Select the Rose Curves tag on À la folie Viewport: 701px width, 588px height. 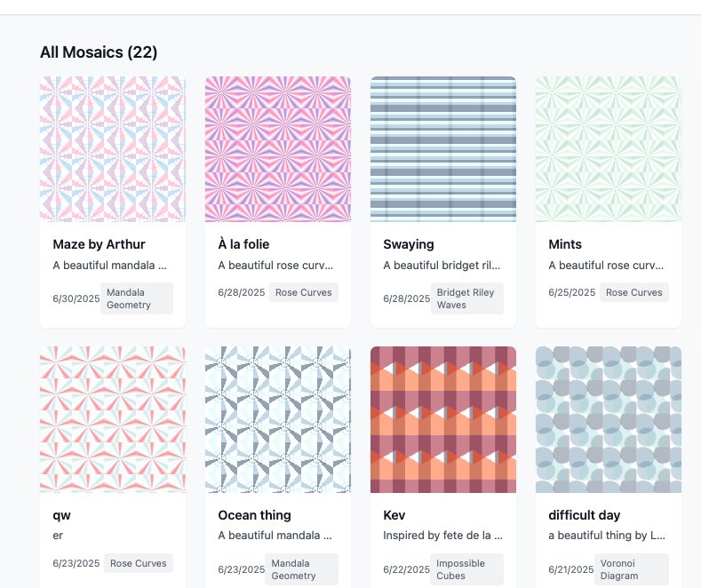(x=304, y=292)
